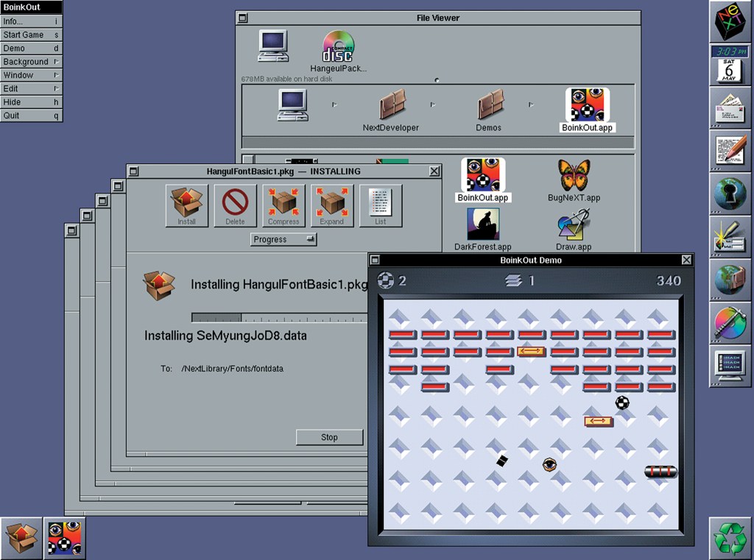This screenshot has height=560, width=754.
Task: Close the HangulFontBasic1.pkg installer window
Action: click(434, 171)
